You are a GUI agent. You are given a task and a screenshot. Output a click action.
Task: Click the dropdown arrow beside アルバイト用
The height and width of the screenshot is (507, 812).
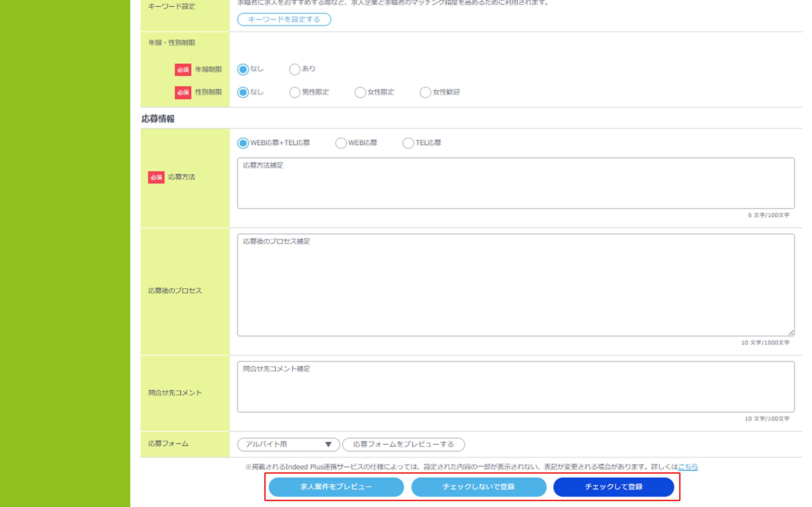click(x=328, y=444)
